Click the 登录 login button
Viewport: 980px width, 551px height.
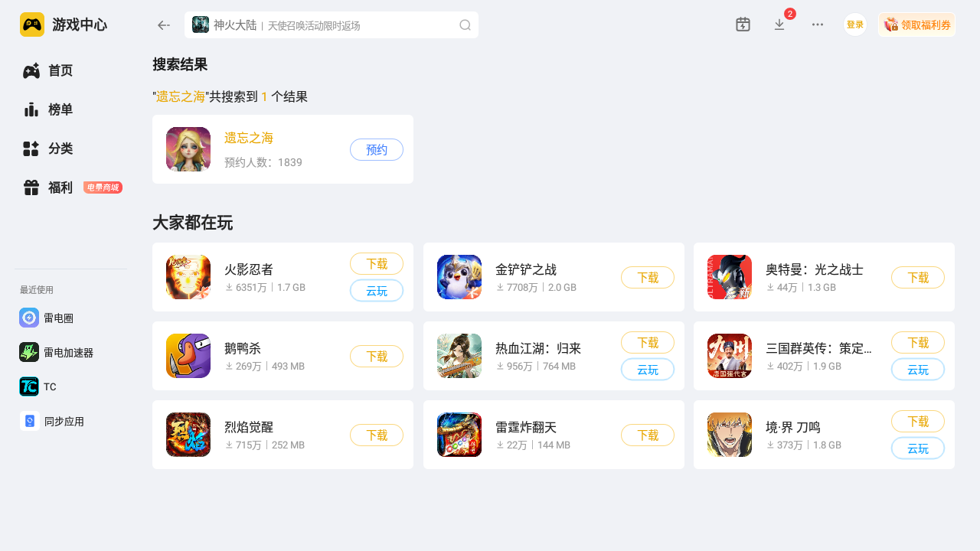855,24
